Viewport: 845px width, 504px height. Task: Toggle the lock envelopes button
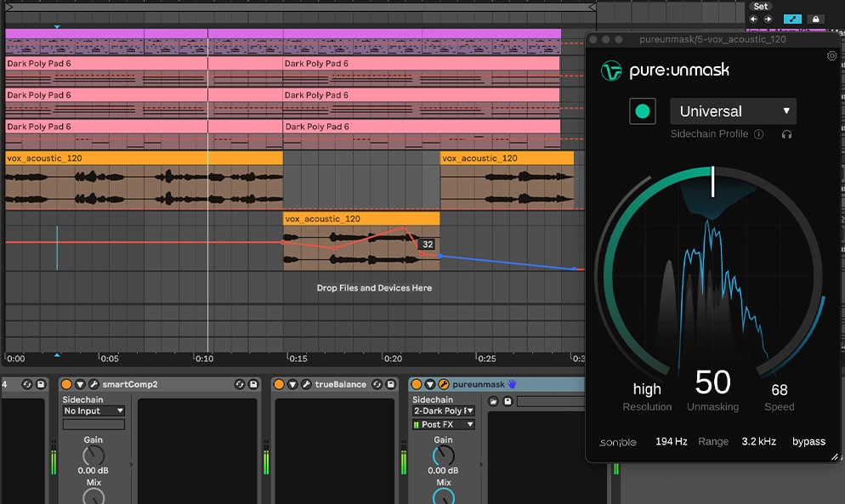pyautogui.click(x=816, y=19)
